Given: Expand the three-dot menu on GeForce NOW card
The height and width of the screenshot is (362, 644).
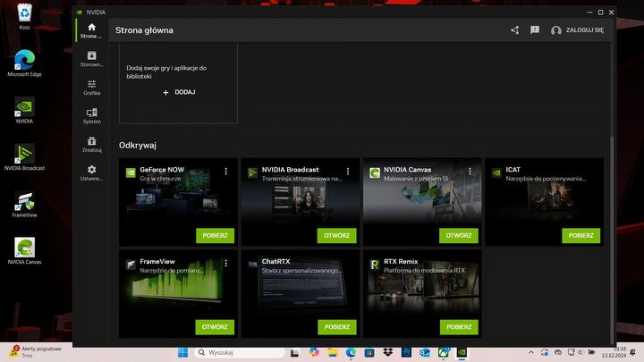Looking at the screenshot, I should 226,171.
